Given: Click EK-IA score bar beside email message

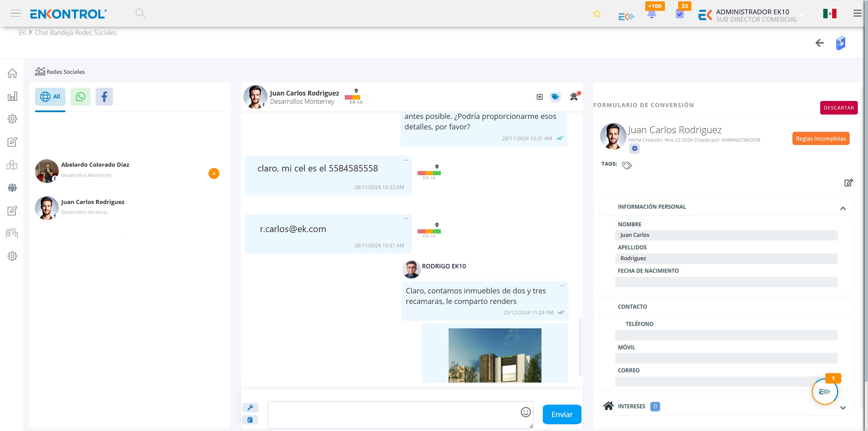Looking at the screenshot, I should click(x=429, y=231).
